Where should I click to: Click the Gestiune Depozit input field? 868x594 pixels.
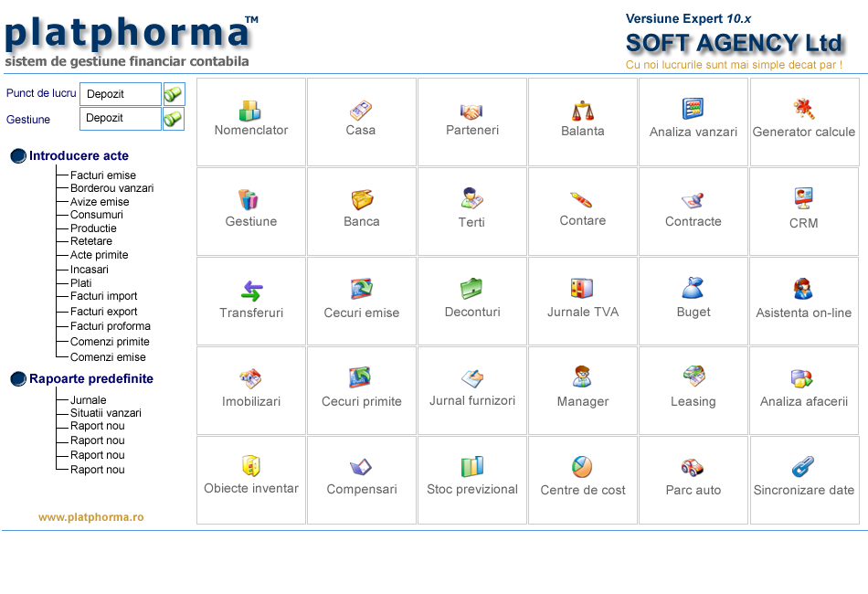121,119
